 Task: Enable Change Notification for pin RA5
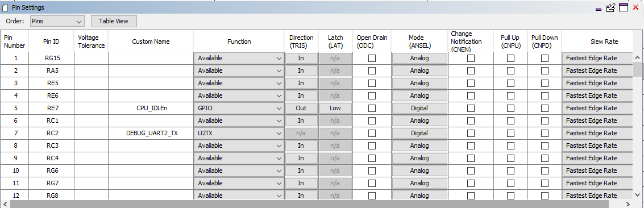point(471,70)
